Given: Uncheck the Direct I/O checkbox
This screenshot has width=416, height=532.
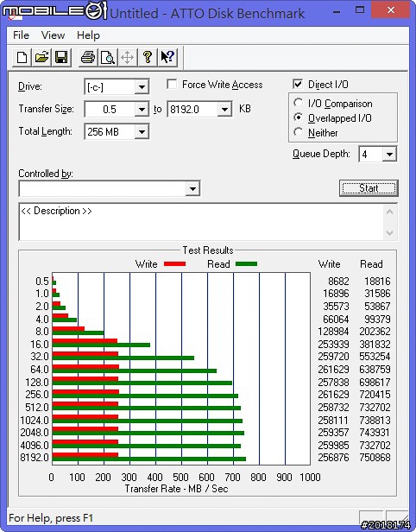Looking at the screenshot, I should pyautogui.click(x=298, y=84).
